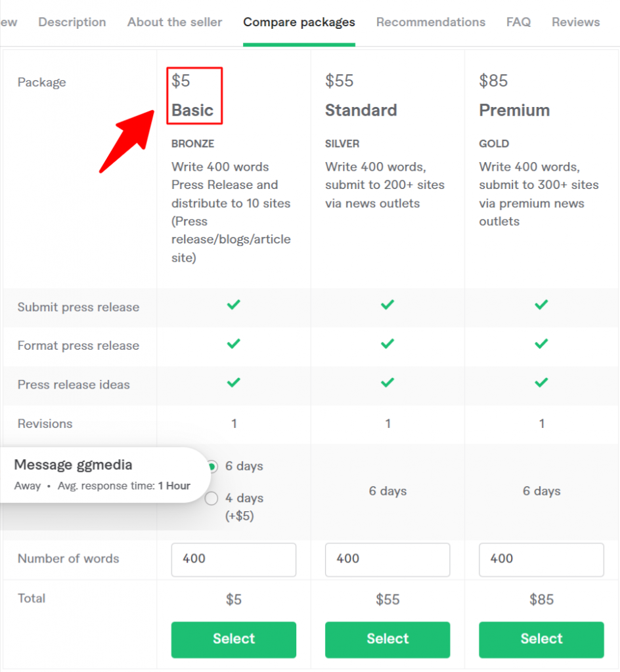Open the FAQ tab
Screen dimensions: 620x672
tap(518, 22)
